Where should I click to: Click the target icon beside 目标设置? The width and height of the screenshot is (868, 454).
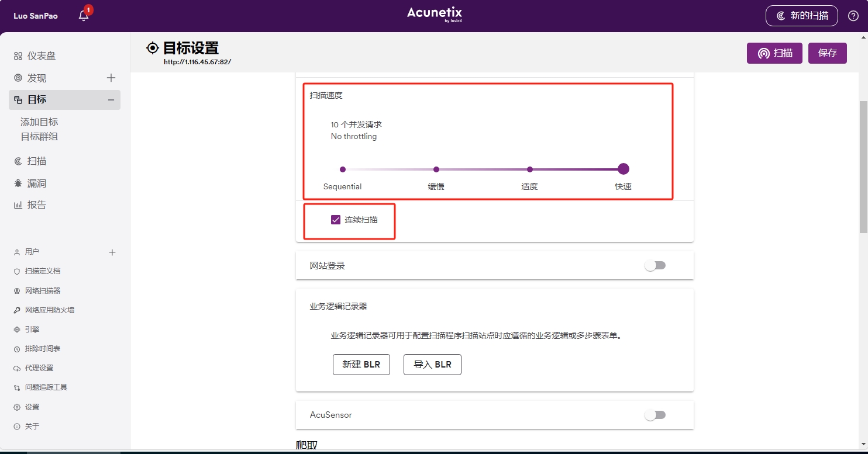coord(153,48)
